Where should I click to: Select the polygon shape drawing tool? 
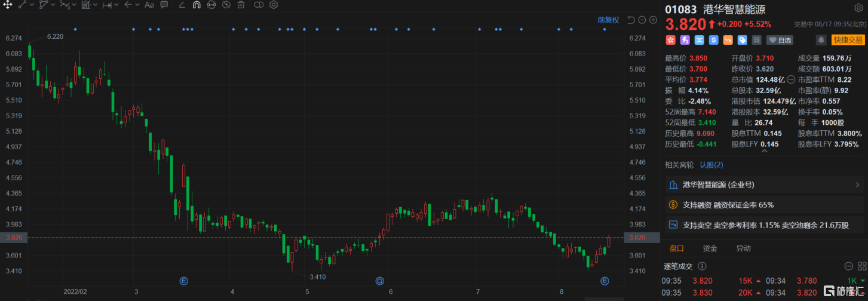click(x=44, y=5)
